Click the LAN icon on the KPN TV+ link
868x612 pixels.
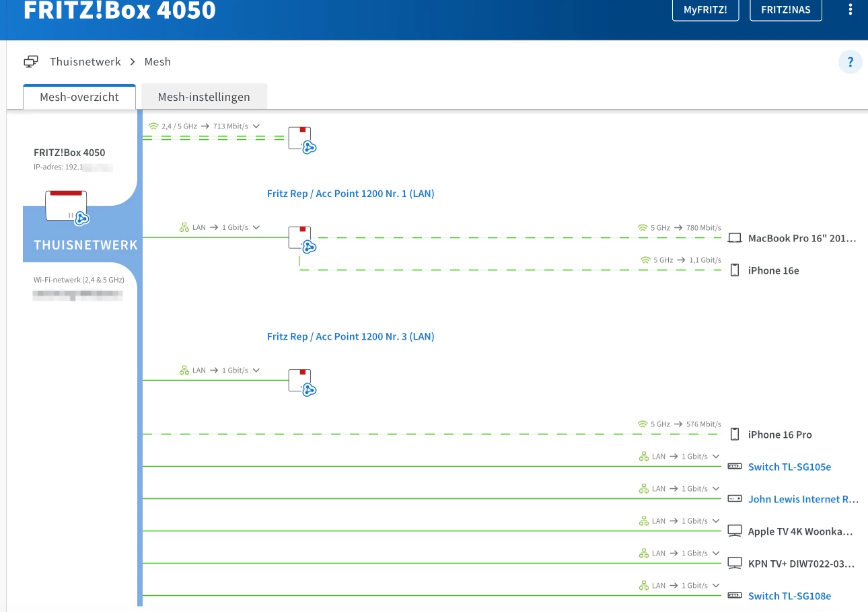click(x=643, y=553)
